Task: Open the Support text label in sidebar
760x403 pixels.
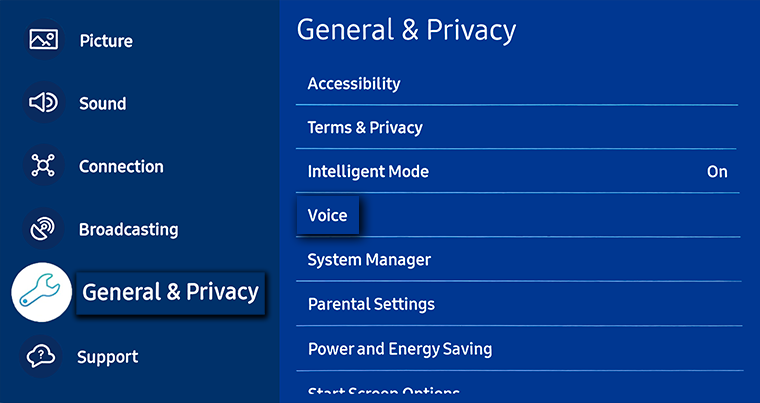Action: click(107, 357)
